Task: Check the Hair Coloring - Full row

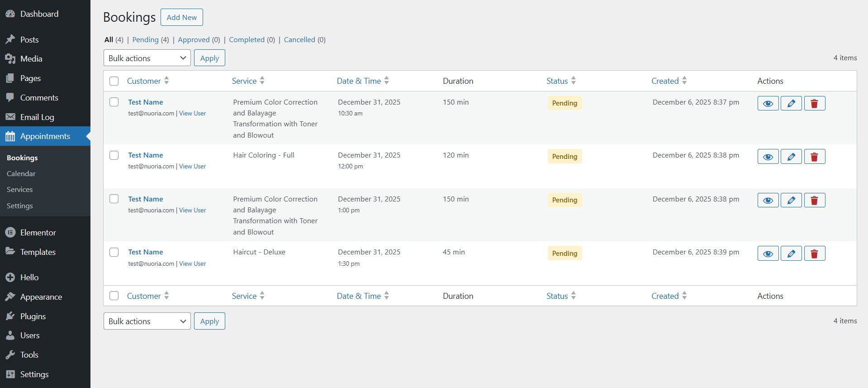Action: (114, 155)
